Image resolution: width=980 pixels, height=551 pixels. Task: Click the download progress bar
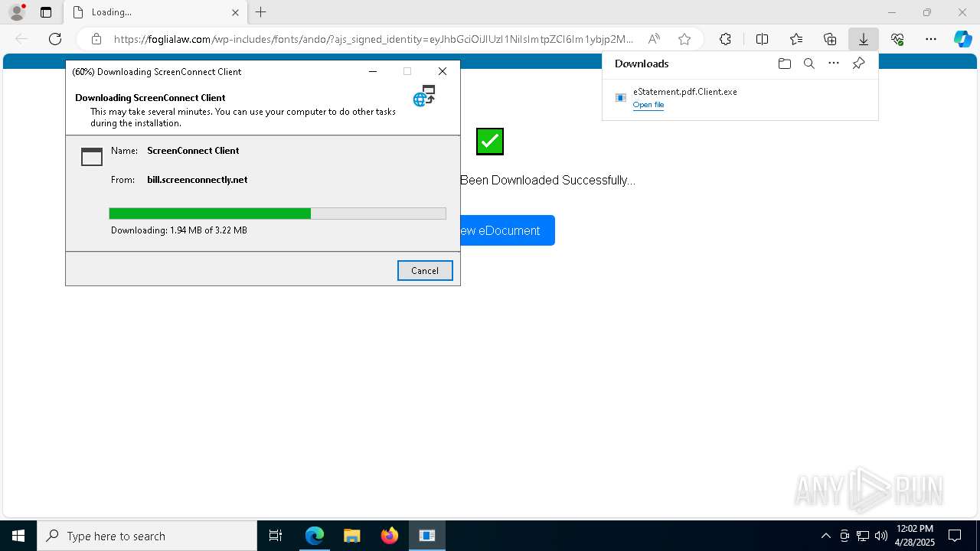click(x=277, y=214)
